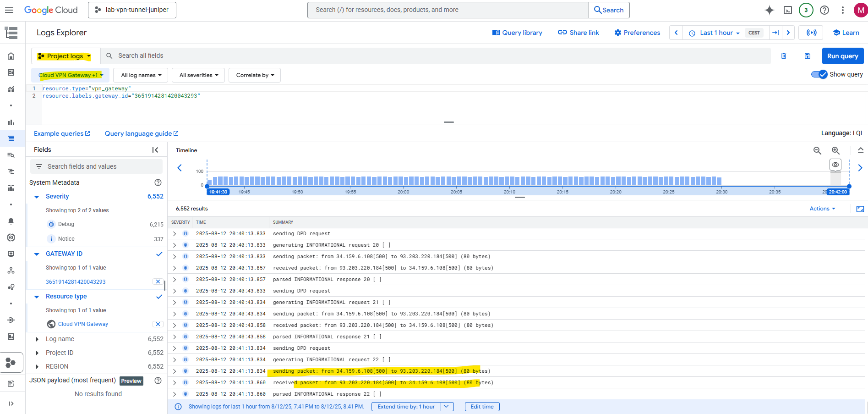Open full screen results view icon

[x=860, y=209]
